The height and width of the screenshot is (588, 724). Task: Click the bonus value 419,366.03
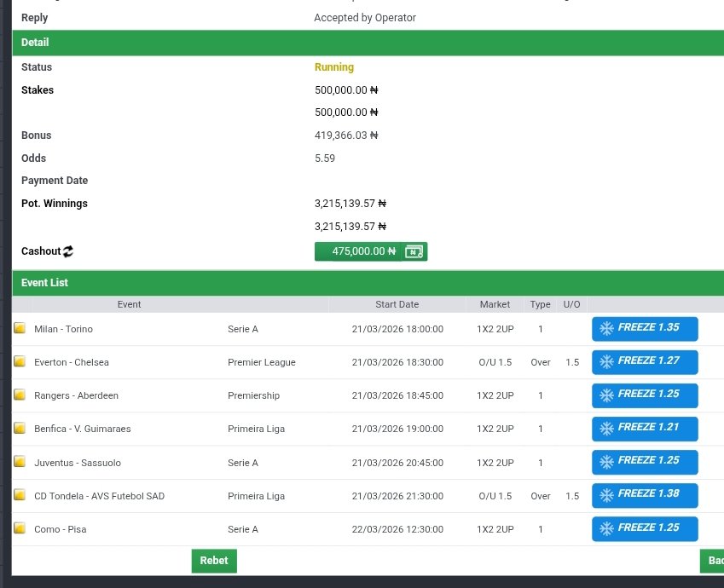click(346, 135)
